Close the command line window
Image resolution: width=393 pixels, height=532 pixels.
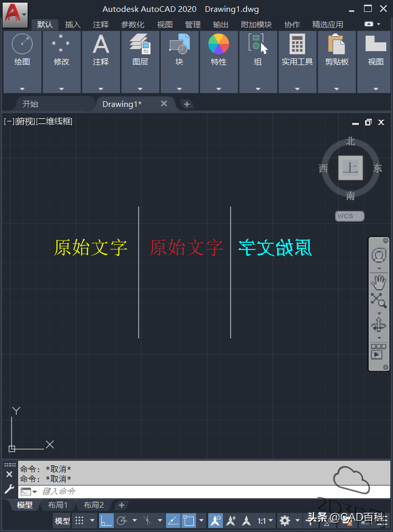[9, 474]
